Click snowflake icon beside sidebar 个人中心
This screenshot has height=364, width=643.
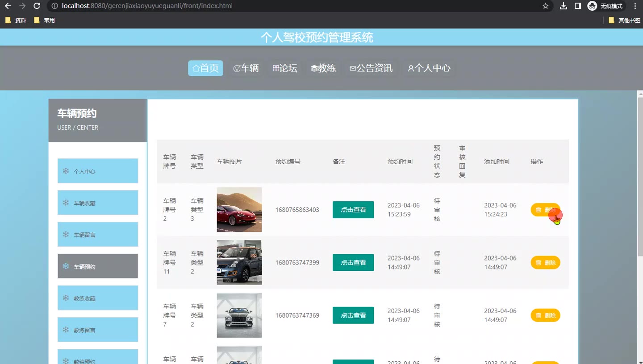point(66,171)
